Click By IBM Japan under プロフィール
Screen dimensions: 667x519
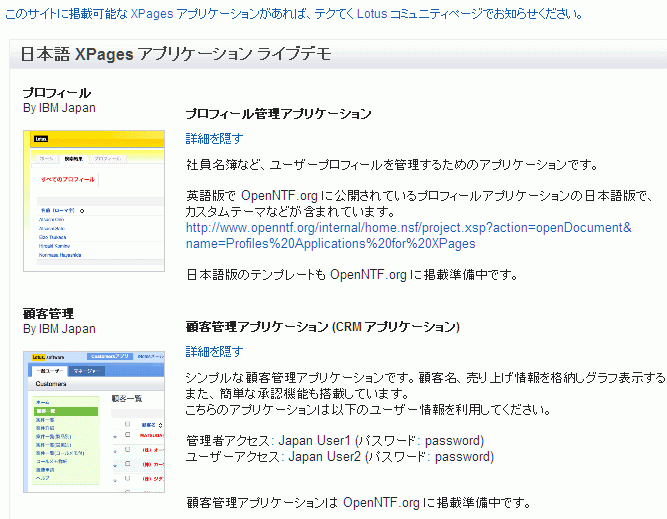pos(59,108)
